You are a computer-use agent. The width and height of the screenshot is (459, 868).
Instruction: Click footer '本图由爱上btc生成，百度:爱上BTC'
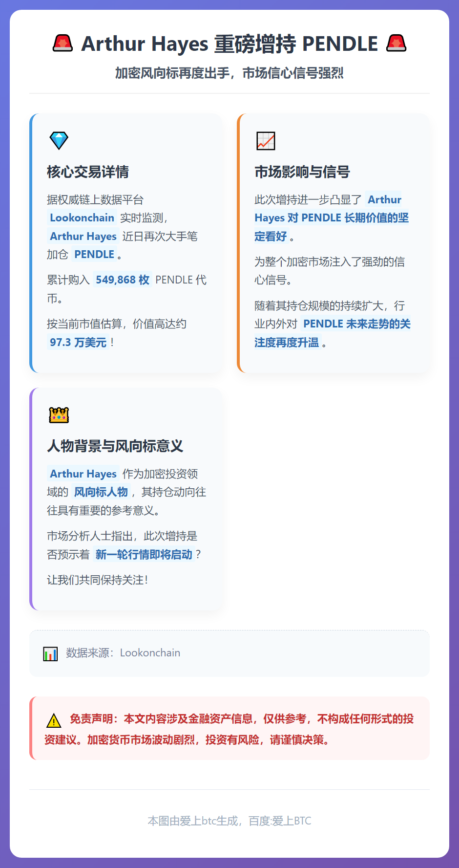229,821
